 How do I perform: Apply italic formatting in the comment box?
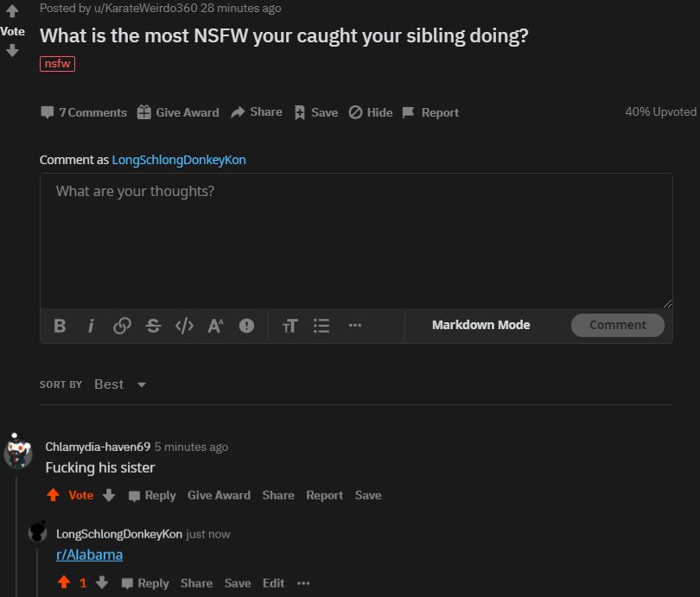point(91,326)
